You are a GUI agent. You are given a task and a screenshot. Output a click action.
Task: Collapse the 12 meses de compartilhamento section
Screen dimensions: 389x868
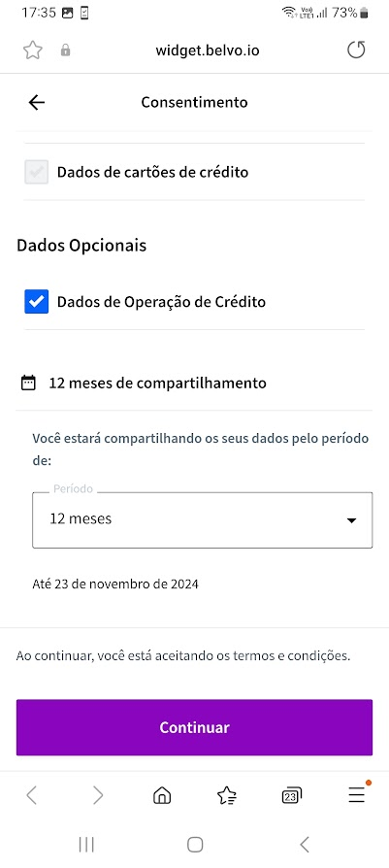coord(194,383)
